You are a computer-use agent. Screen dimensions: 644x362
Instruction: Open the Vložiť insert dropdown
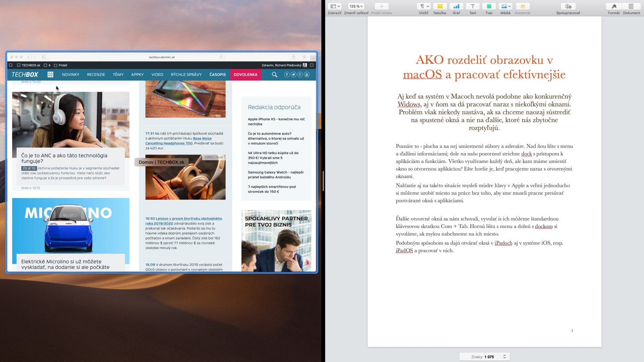pyautogui.click(x=424, y=6)
